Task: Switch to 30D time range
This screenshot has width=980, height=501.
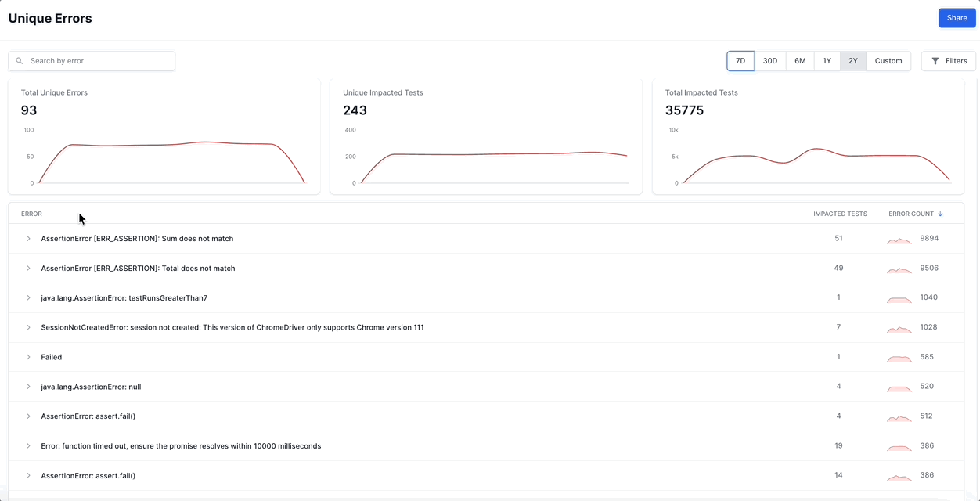Action: 770,61
